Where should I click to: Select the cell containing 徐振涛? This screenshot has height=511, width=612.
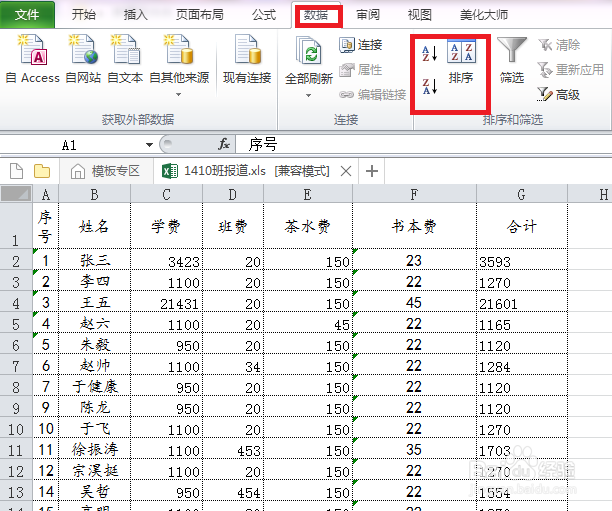click(x=94, y=450)
